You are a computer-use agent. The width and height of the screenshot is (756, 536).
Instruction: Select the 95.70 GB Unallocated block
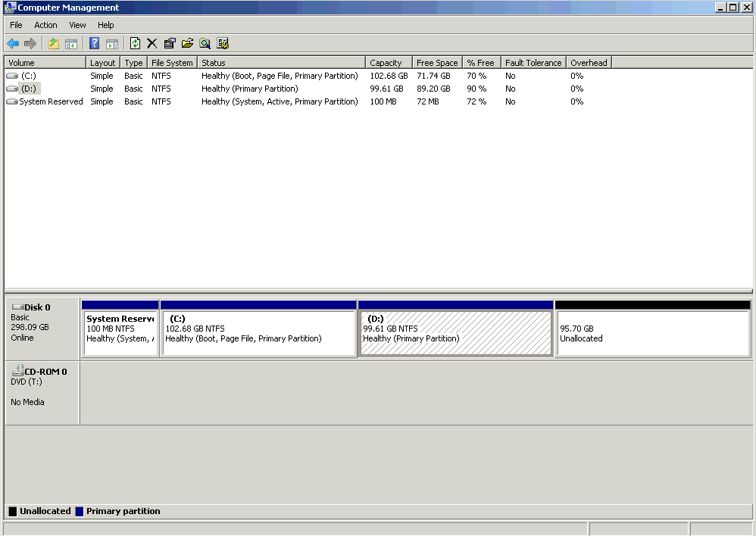click(x=653, y=329)
